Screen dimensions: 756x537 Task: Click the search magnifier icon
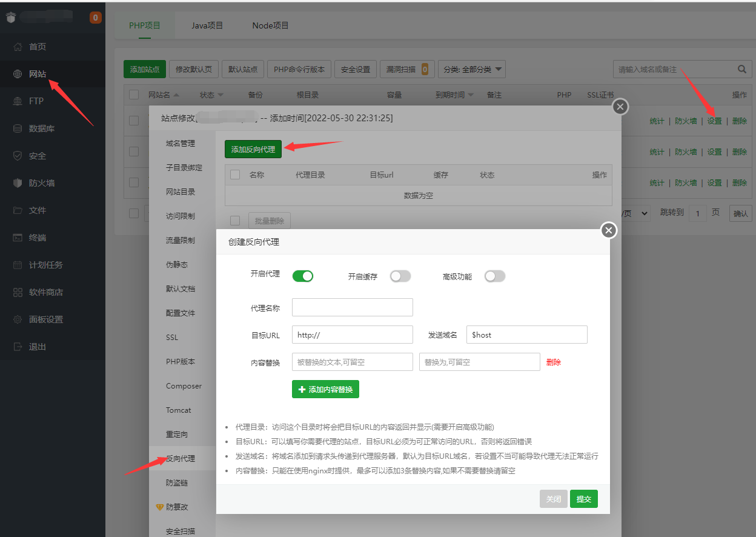pyautogui.click(x=741, y=69)
